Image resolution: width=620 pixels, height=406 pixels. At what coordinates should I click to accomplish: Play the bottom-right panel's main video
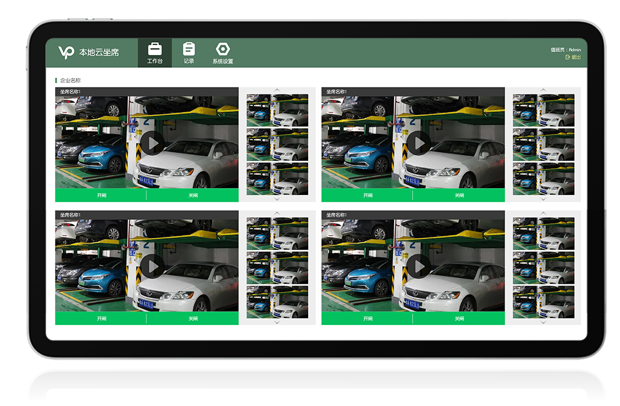point(418,266)
